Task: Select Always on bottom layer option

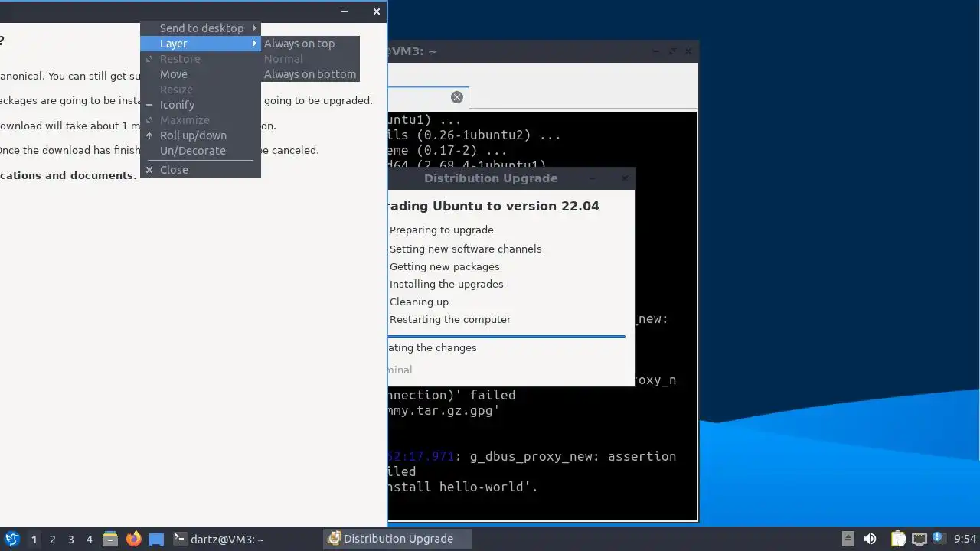Action: 310,74
